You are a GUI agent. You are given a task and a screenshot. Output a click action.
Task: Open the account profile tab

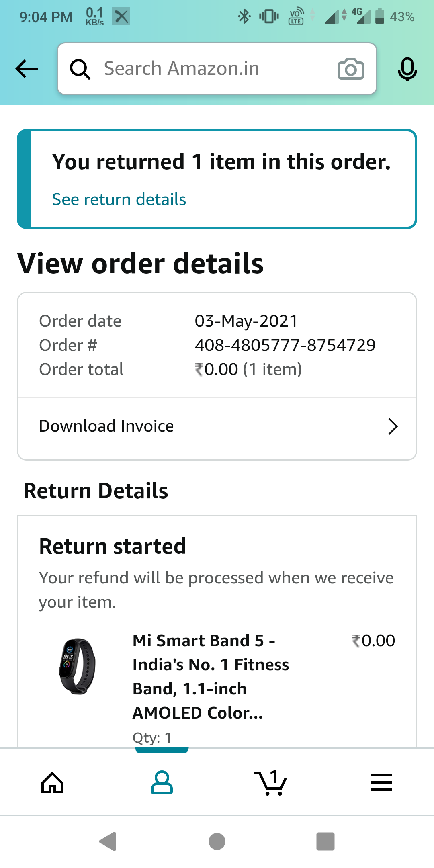coord(162,782)
